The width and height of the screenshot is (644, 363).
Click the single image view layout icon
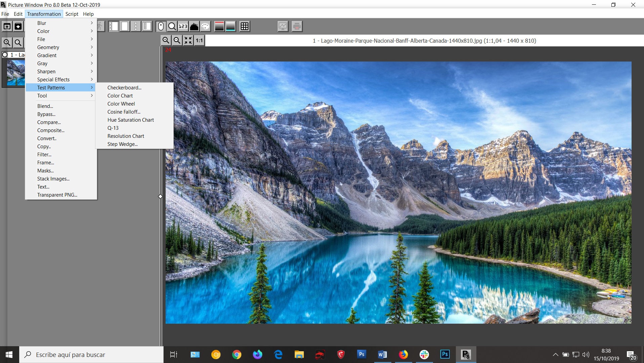coord(125,26)
